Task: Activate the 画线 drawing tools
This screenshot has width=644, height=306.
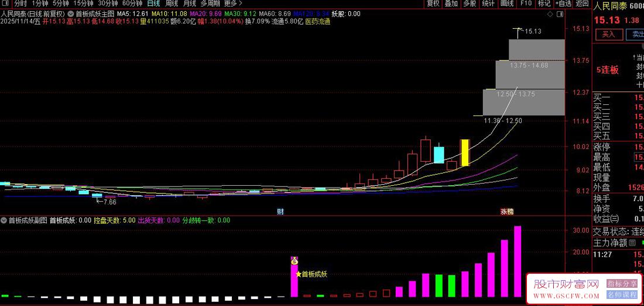Action: tap(507, 4)
